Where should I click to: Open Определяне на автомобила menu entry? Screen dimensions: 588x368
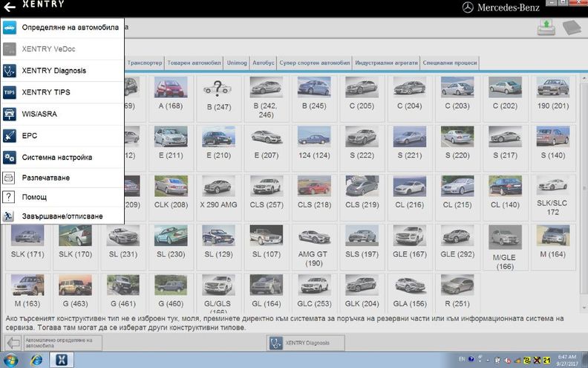(x=62, y=28)
